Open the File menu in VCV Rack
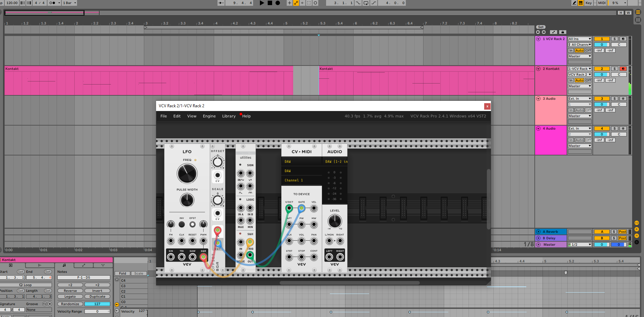This screenshot has height=317, width=644. click(164, 116)
